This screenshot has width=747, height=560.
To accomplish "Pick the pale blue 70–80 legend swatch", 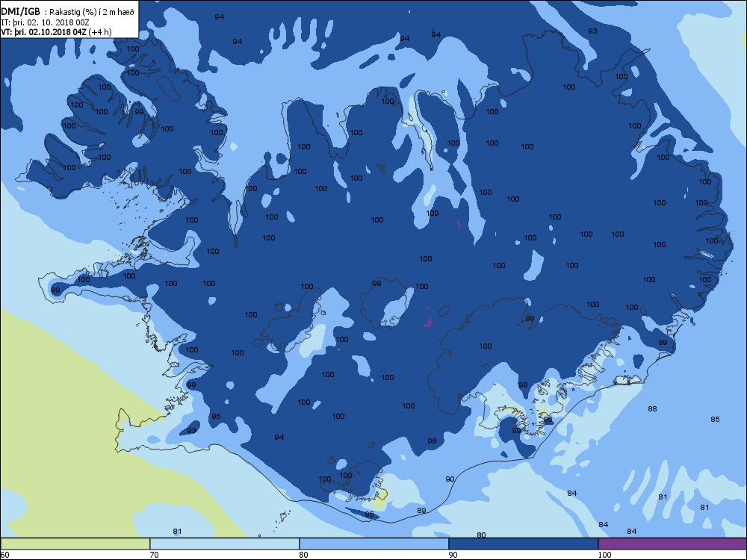I will pyautogui.click(x=224, y=544).
